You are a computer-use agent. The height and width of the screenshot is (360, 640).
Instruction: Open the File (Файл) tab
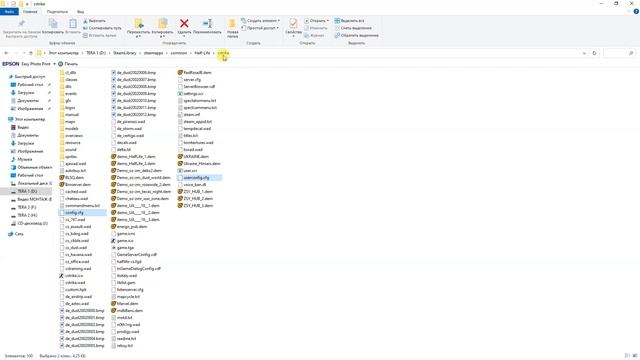point(9,12)
